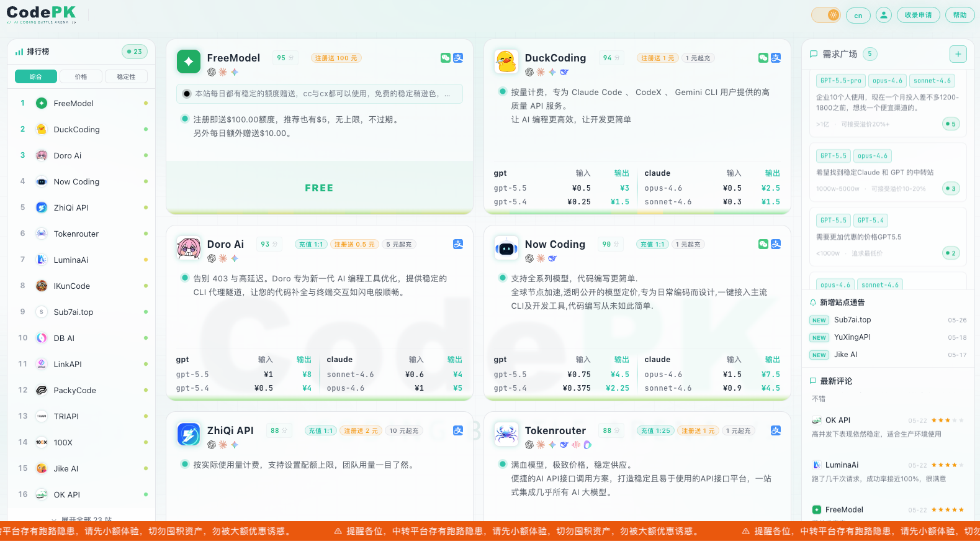Open PackyCode in the ranking list
The image size is (980, 541).
[81, 390]
